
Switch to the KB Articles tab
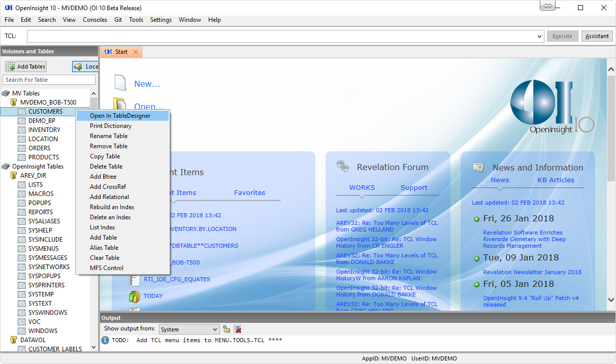(556, 180)
